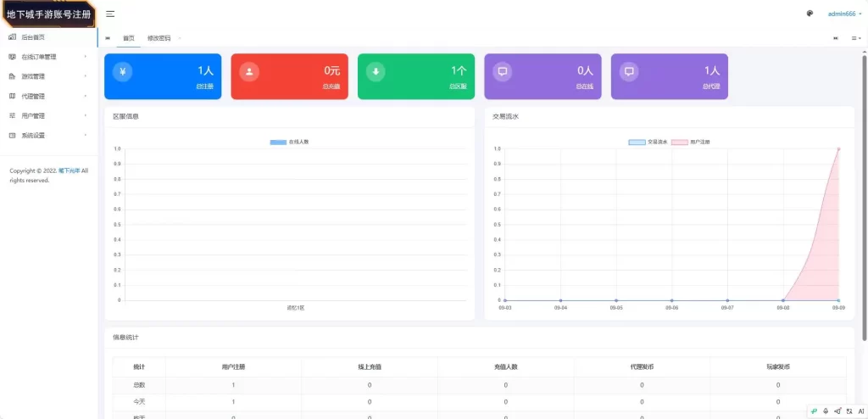Image resolution: width=868 pixels, height=419 pixels.
Task: Open 游戏管理 menu item
Action: coord(48,76)
